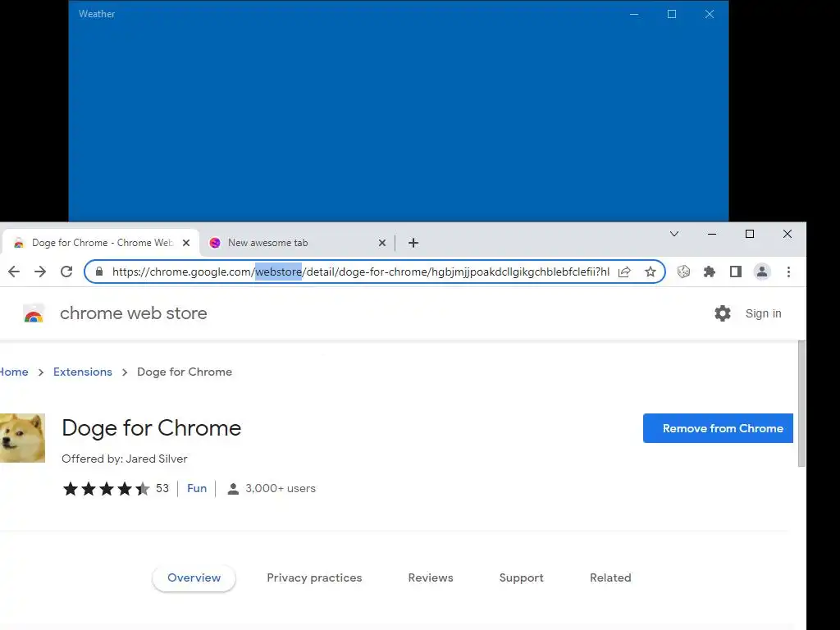Screen dimensions: 840x630
Task: Click Remove from Chrome button
Action: (718, 428)
